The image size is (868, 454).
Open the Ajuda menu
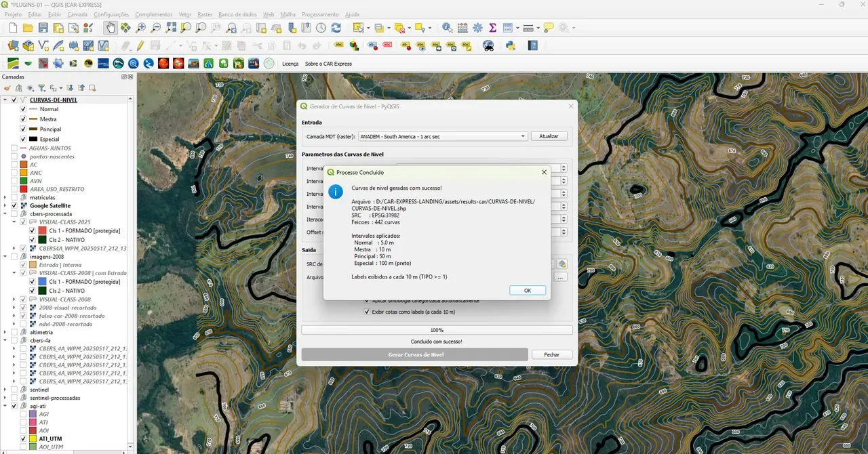352,14
